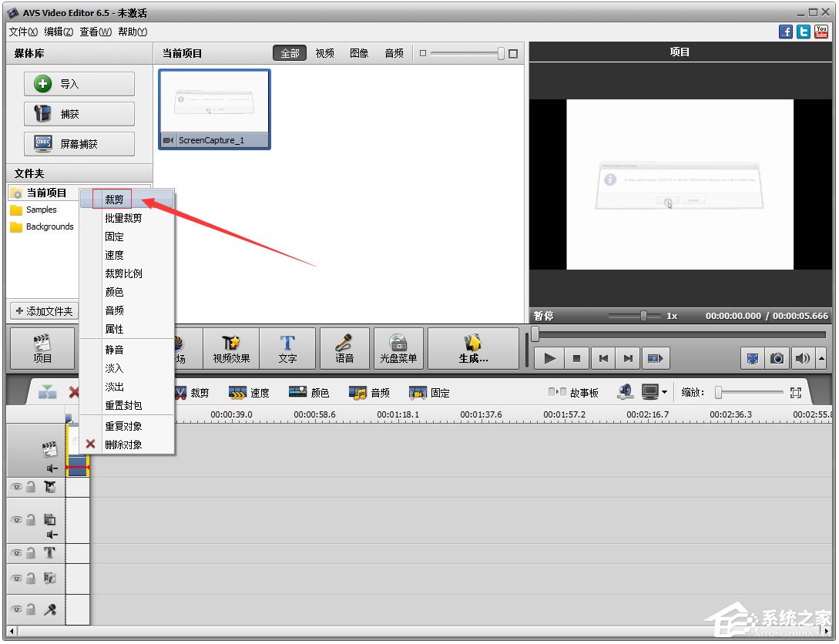Click the small thumbnail size icon
Screen dimensions: 839x644
[423, 53]
